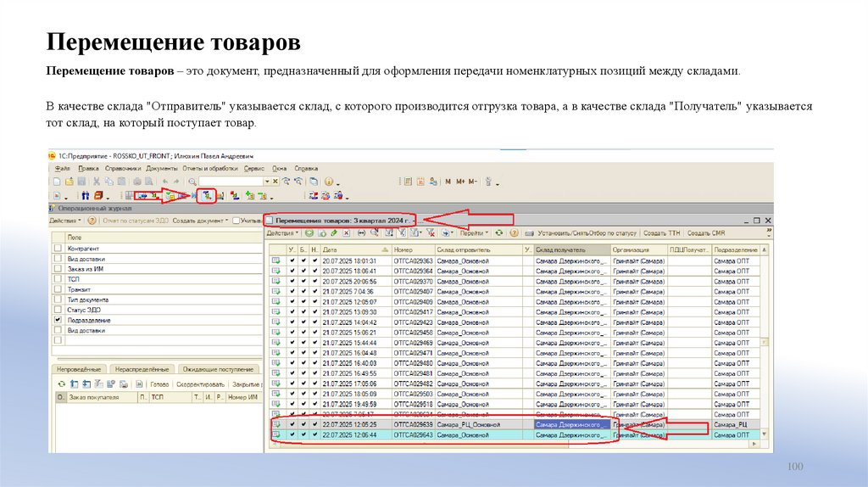Click the printer icon before Установить/СнятьОтбор
Screen dimensions: 868x487
point(530,233)
